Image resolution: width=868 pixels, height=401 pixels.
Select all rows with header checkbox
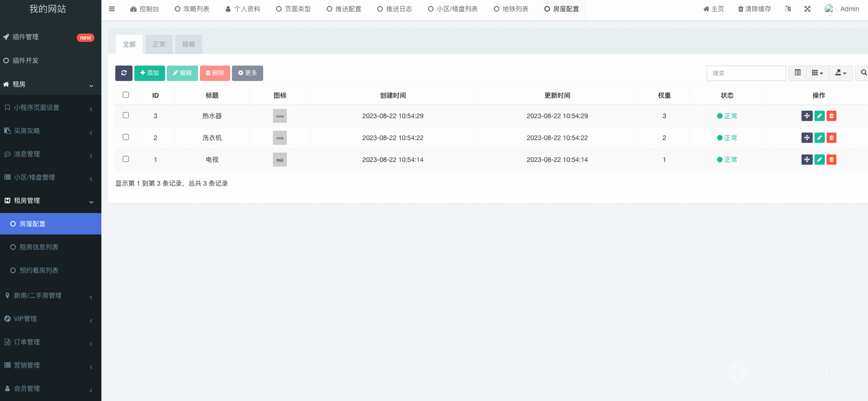click(x=126, y=95)
